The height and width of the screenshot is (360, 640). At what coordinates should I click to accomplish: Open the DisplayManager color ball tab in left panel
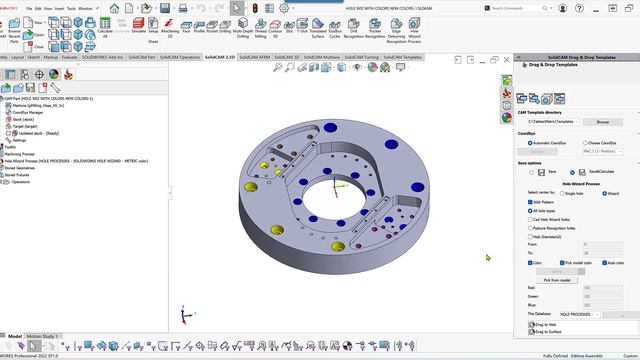(x=54, y=74)
